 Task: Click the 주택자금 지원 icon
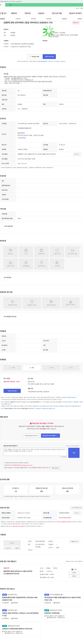click(x=10, y=264)
